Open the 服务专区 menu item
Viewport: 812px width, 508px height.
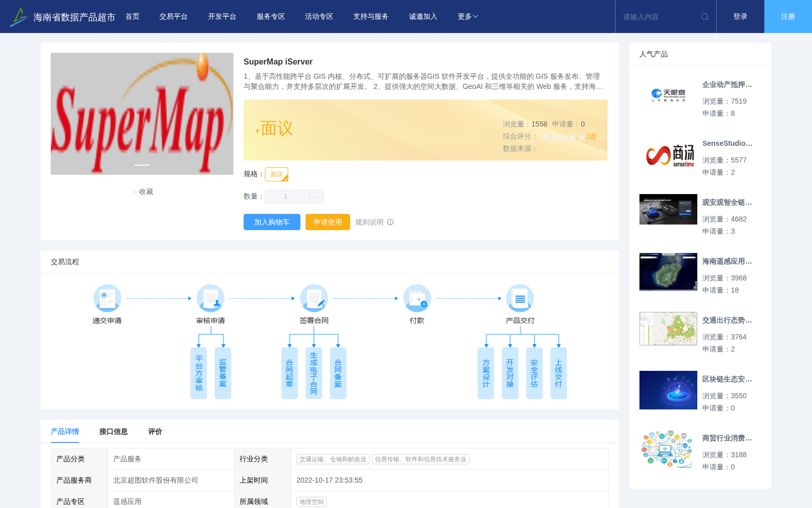[x=271, y=17]
